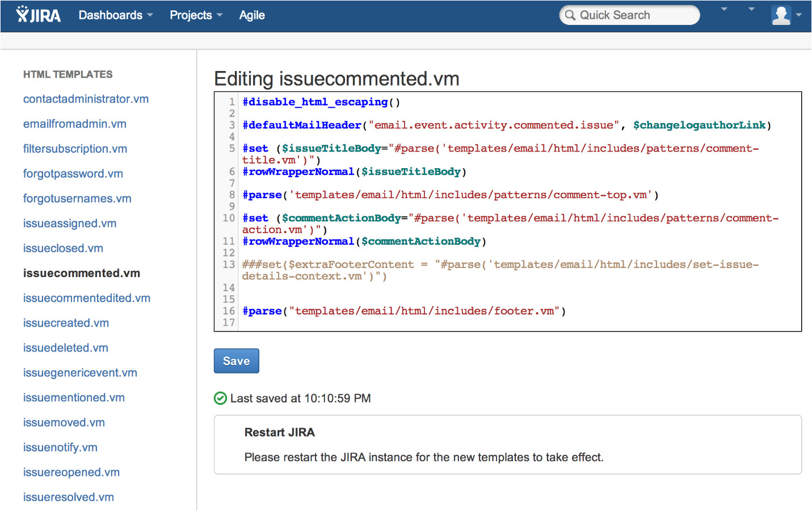Save the issuecommented.vm template
Image resolution: width=812 pixels, height=511 pixels.
pos(236,361)
